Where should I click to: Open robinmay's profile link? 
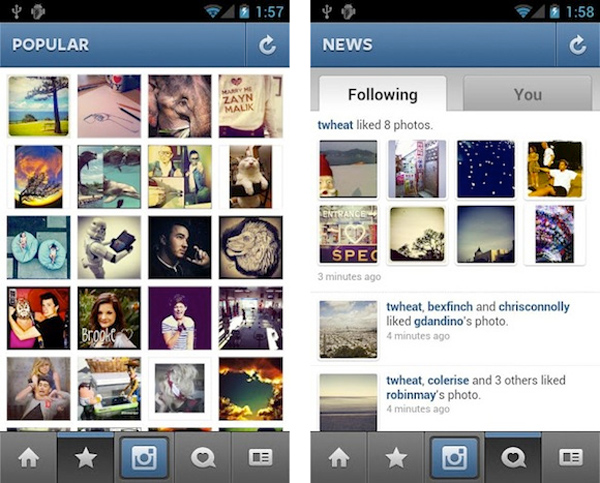point(411,395)
